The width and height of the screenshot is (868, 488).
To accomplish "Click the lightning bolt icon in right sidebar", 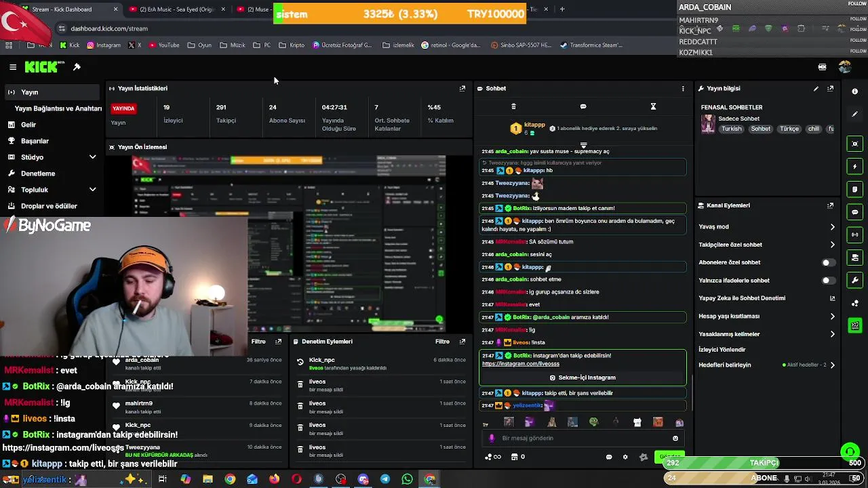I will [854, 167].
